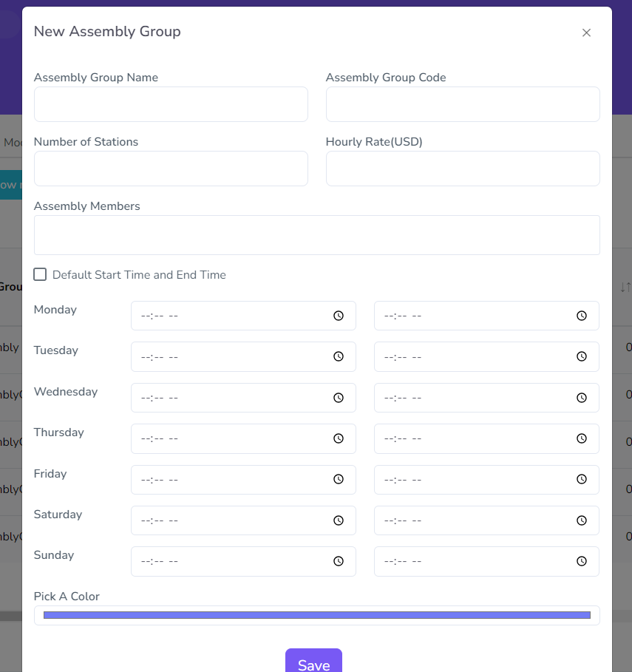
Task: Open the Assembly Members selection field
Action: point(316,235)
